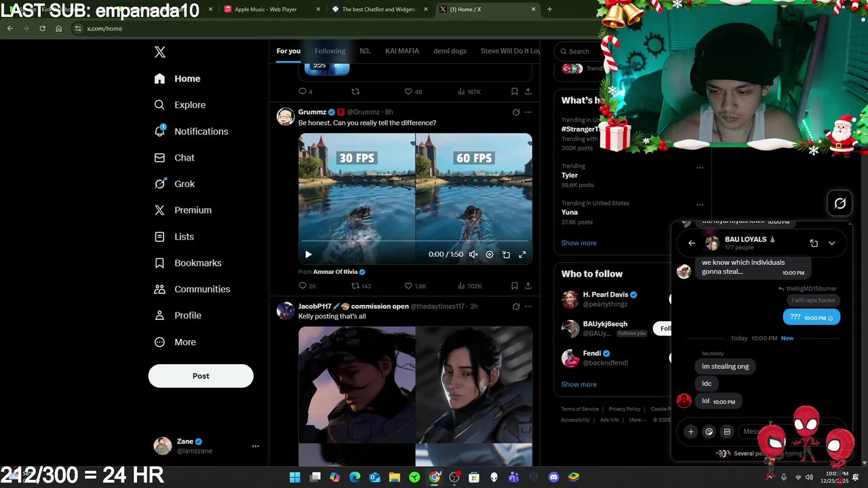Open Bookmarks in the sidebar
868x488 pixels.
click(x=188, y=263)
